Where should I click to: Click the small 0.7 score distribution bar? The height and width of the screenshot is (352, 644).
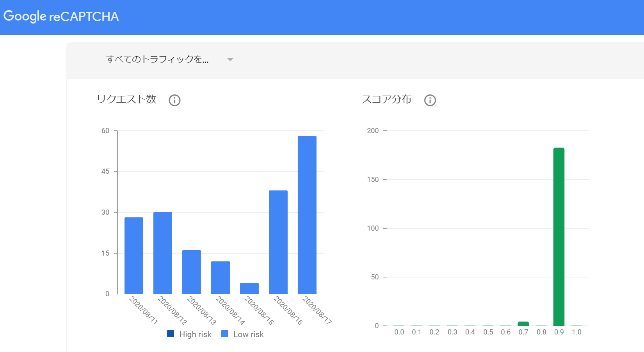[523, 324]
